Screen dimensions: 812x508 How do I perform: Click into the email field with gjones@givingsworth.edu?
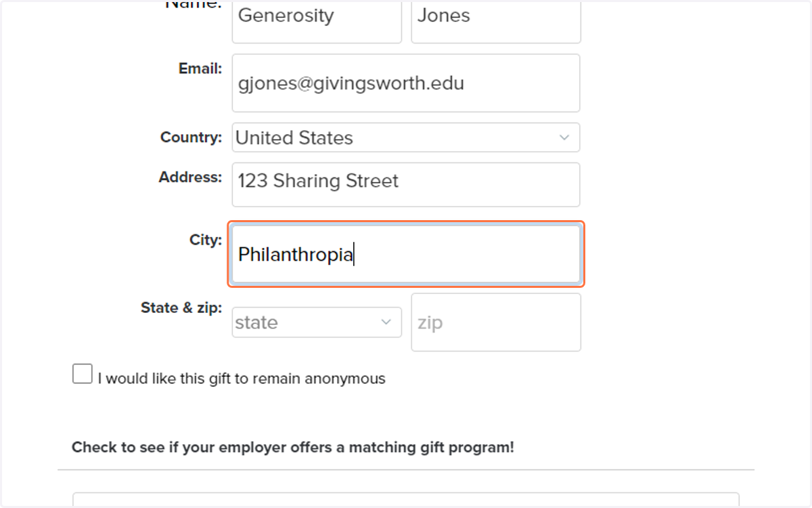click(x=406, y=83)
